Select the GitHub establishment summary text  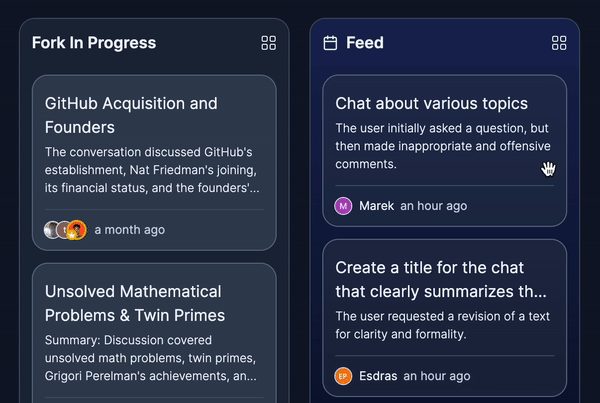(153, 170)
